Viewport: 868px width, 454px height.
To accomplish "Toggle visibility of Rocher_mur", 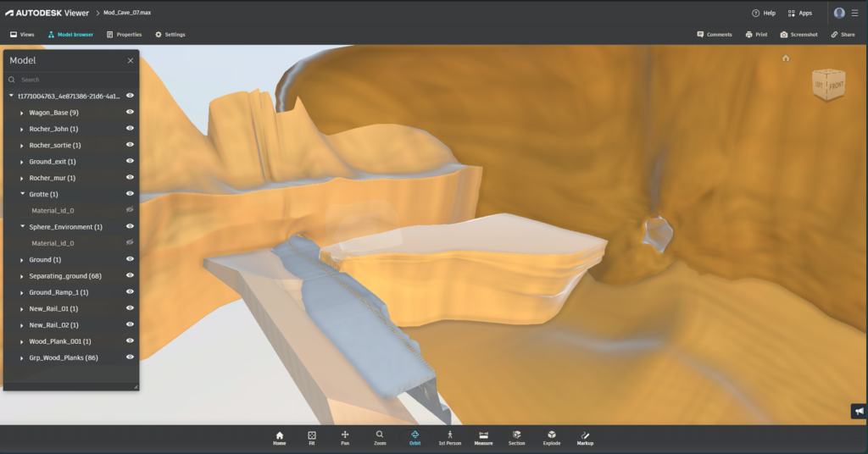I will (130, 178).
